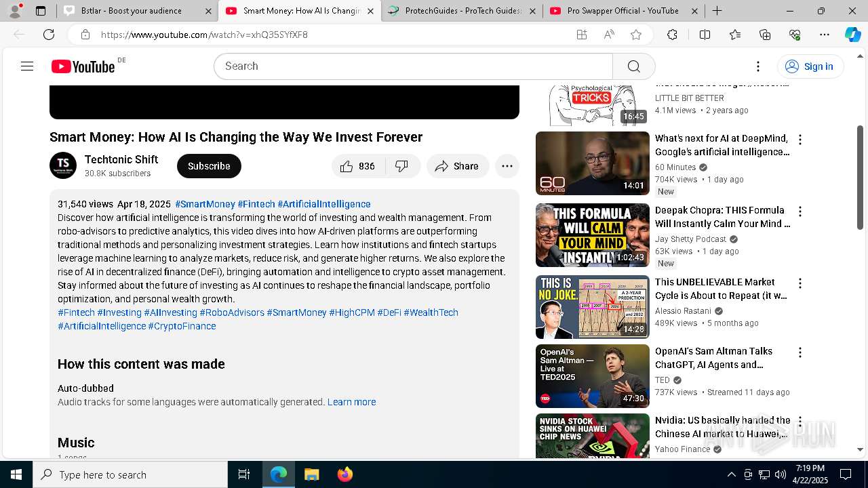Subscribe to Techtonic Shift
Screen dimensions: 868x488
point(209,166)
